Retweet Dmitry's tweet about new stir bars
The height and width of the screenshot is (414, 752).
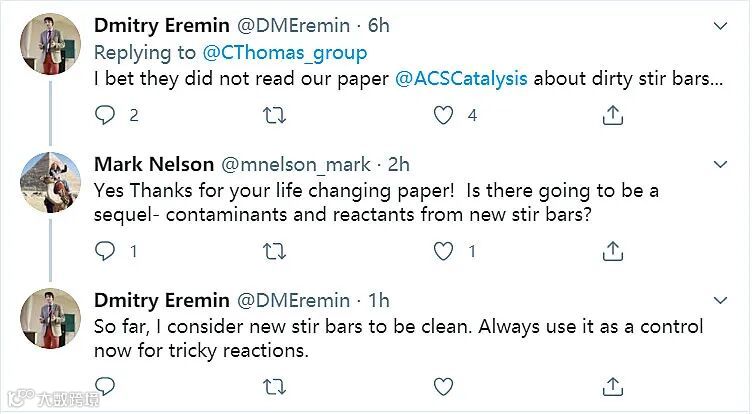point(272,386)
